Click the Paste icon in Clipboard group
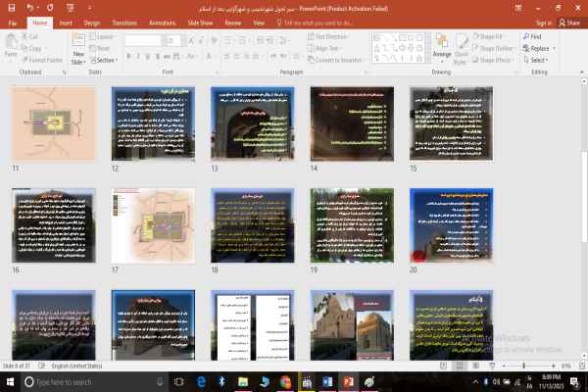Viewport: 588px width, 392px height. click(x=11, y=43)
